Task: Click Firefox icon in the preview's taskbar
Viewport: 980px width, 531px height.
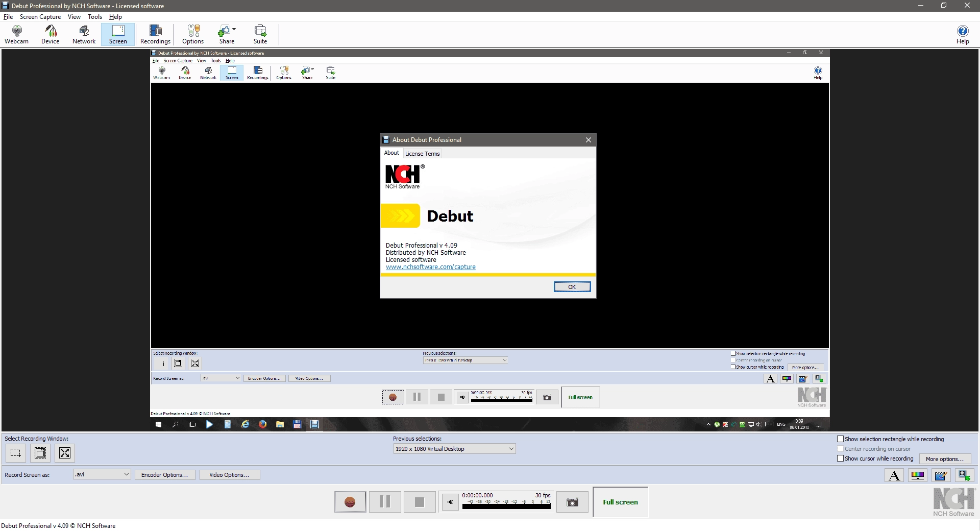Action: [262, 424]
